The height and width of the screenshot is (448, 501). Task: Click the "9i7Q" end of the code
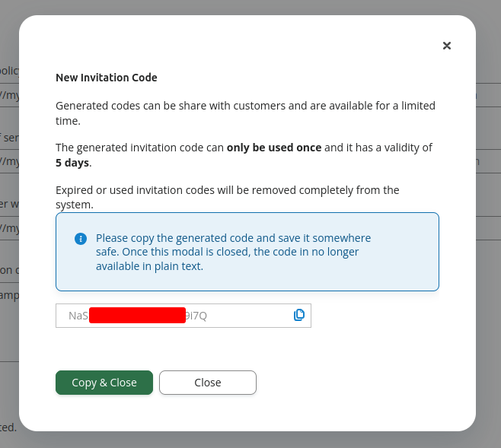click(196, 316)
